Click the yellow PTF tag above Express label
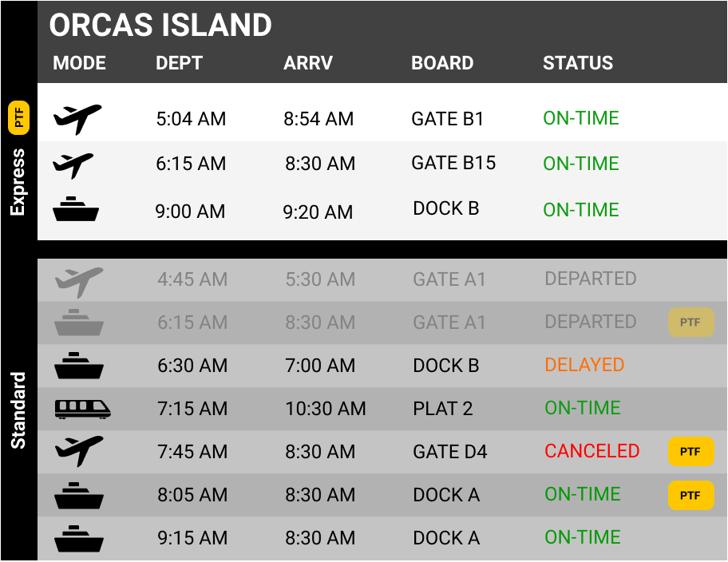This screenshot has width=728, height=562. [x=18, y=117]
